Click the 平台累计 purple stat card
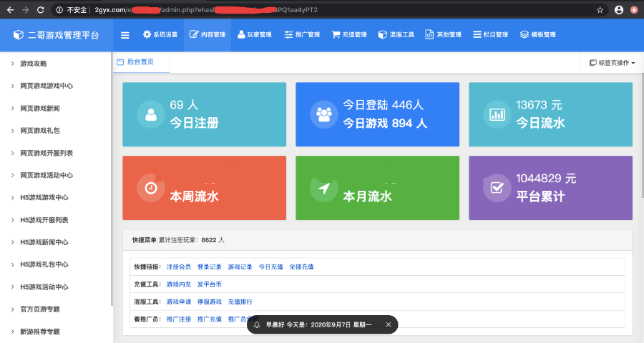Screen dimensions: 644x343 click(550, 188)
